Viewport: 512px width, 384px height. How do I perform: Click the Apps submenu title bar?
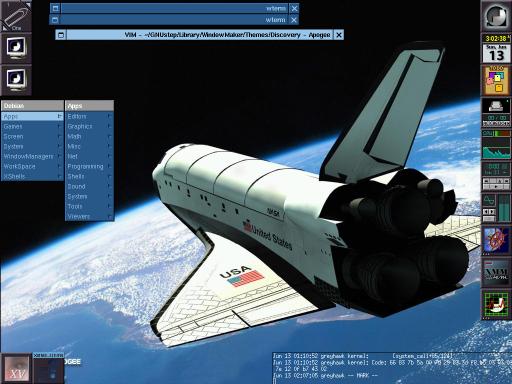coord(89,106)
